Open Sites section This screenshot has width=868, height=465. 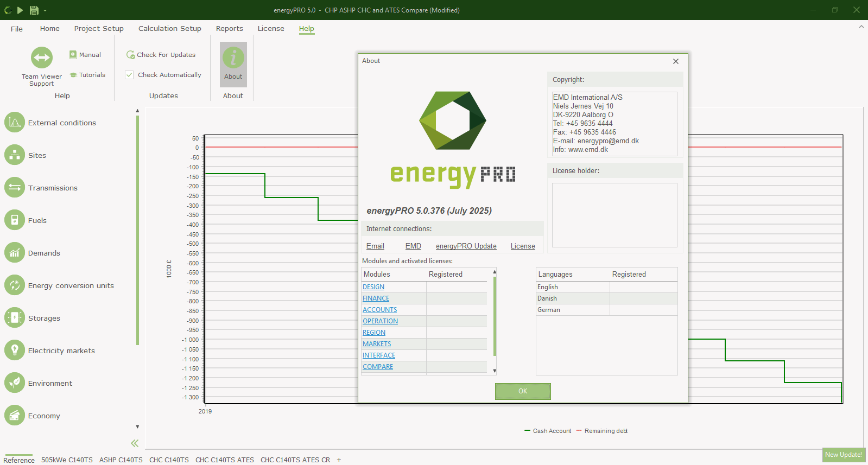26,155
